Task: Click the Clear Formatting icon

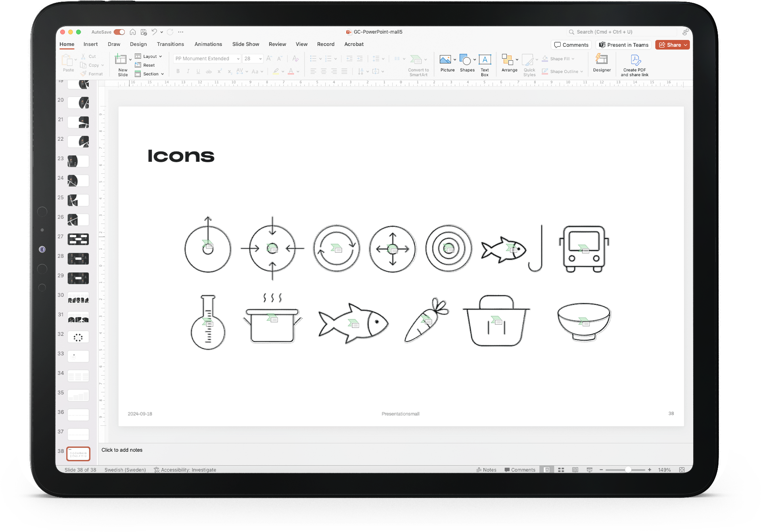Action: point(295,58)
